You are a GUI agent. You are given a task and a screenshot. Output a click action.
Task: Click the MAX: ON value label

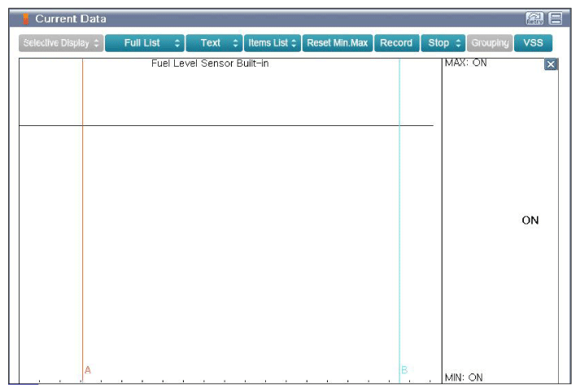click(466, 63)
